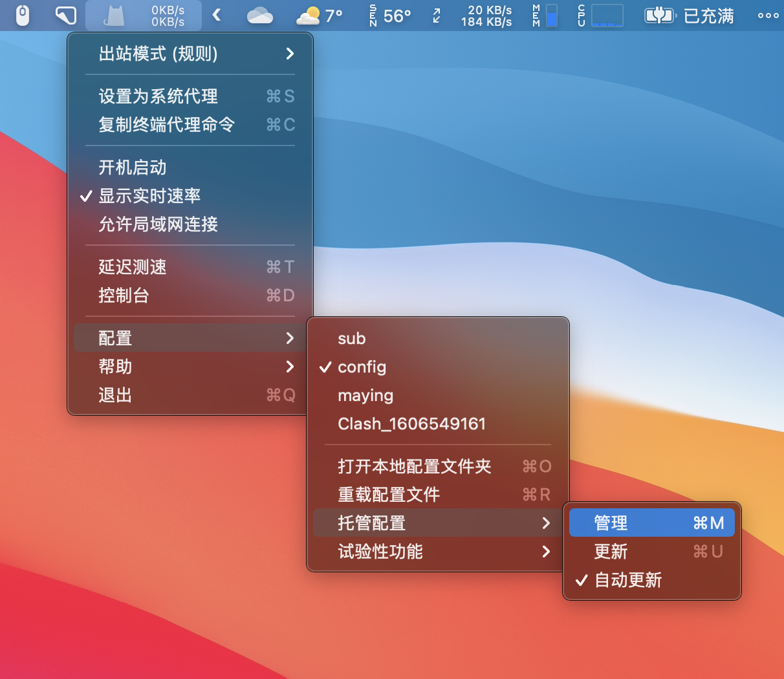Switch to the maying configuration profile
This screenshot has width=784, height=679.
point(365,395)
